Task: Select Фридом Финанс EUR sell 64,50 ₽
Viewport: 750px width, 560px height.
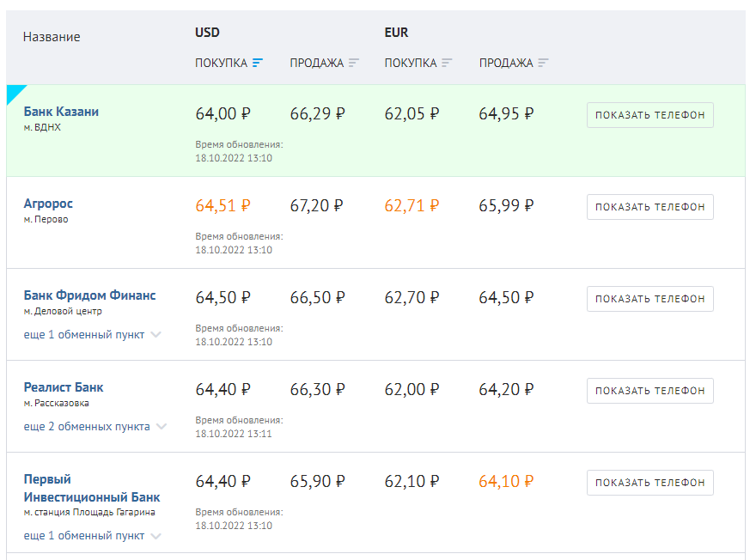Action: (506, 297)
